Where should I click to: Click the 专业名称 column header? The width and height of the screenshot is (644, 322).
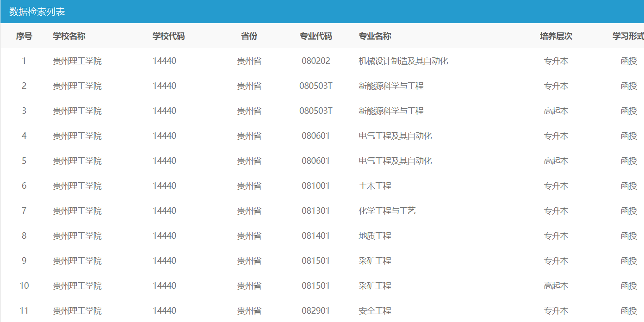pos(375,36)
